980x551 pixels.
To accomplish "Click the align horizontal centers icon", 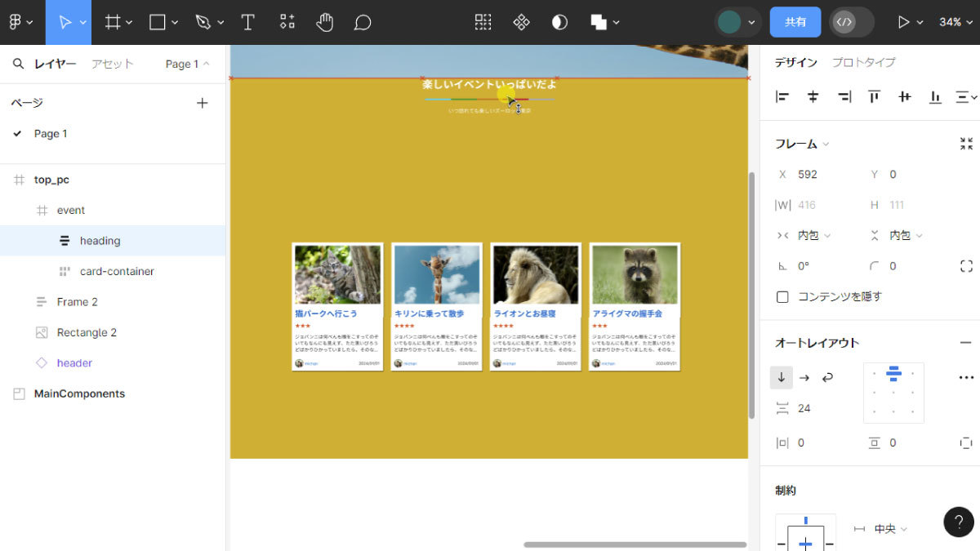I will 813,96.
